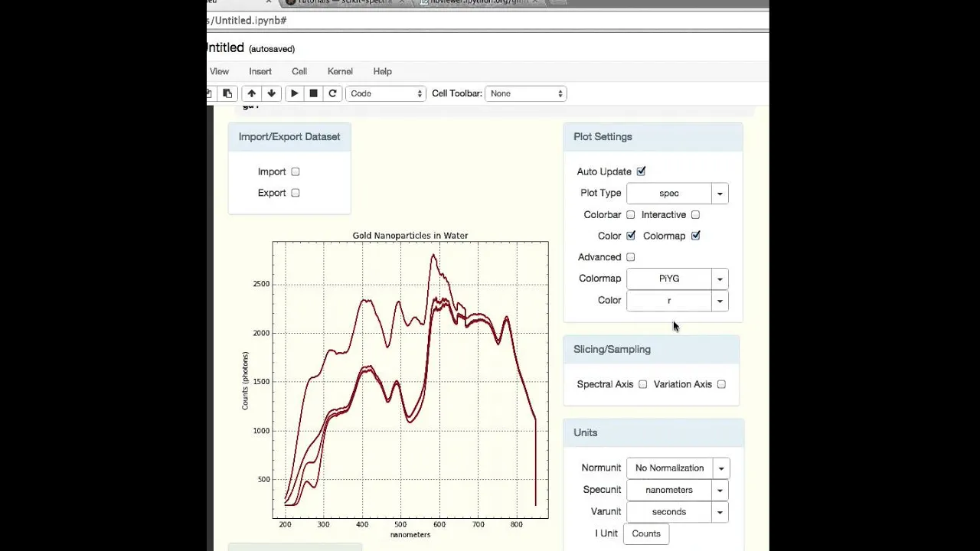Viewport: 980px width, 551px height.
Task: Enable the Advanced checkbox
Action: pyautogui.click(x=630, y=257)
